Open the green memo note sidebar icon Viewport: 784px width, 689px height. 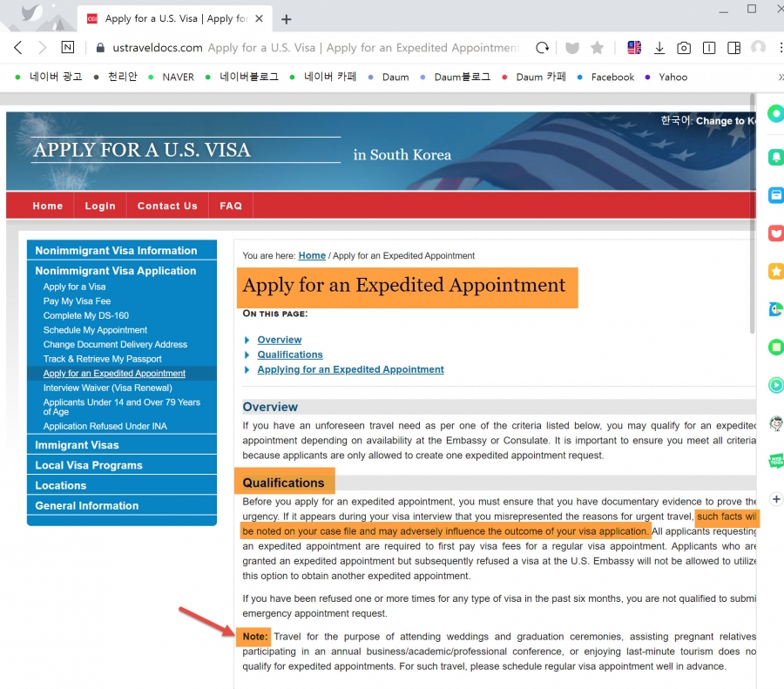point(775,347)
